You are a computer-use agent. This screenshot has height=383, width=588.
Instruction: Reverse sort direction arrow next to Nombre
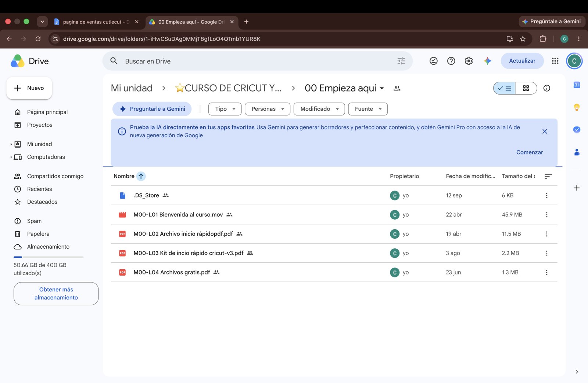(x=141, y=176)
